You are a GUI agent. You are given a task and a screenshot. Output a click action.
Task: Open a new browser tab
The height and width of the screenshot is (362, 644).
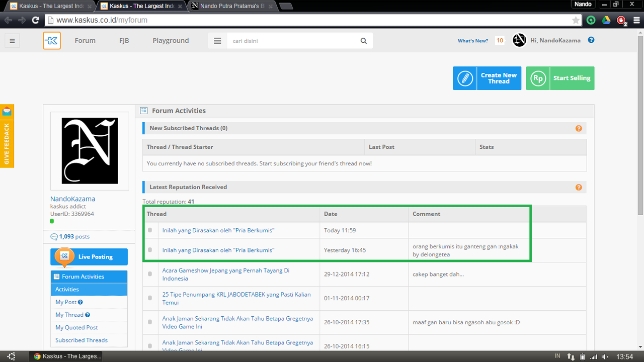coord(286,6)
